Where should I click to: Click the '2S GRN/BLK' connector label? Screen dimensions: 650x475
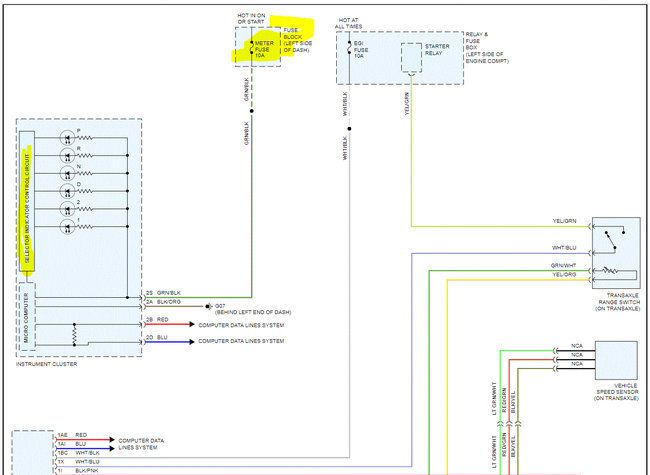[x=163, y=293]
